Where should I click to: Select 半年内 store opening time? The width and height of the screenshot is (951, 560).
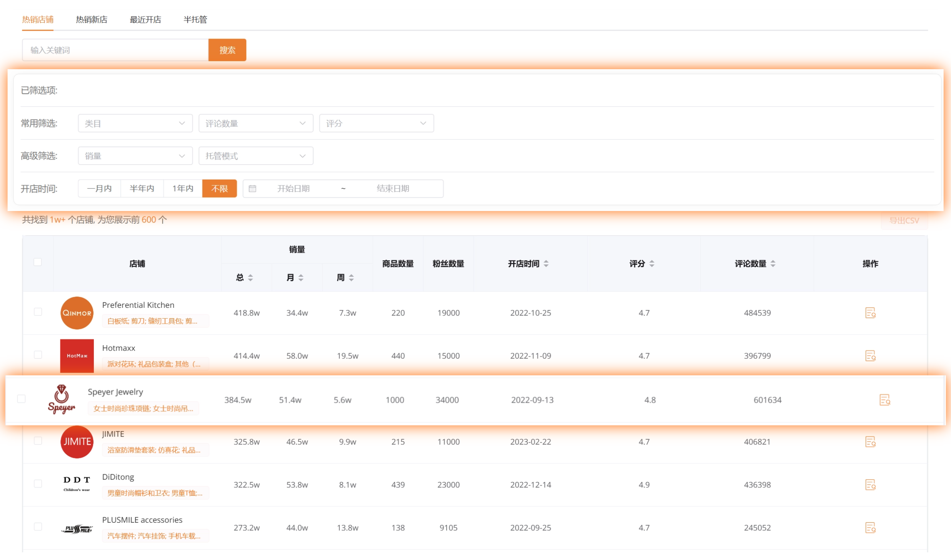pos(142,189)
